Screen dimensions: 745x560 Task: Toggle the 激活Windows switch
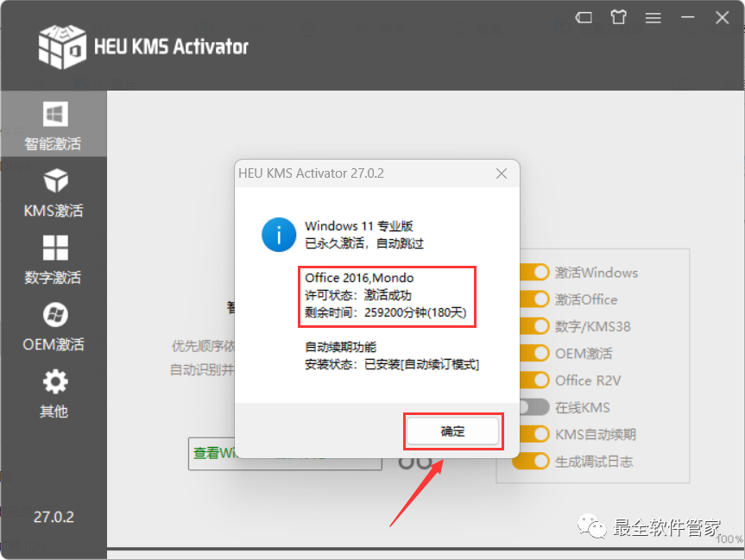pyautogui.click(x=534, y=273)
